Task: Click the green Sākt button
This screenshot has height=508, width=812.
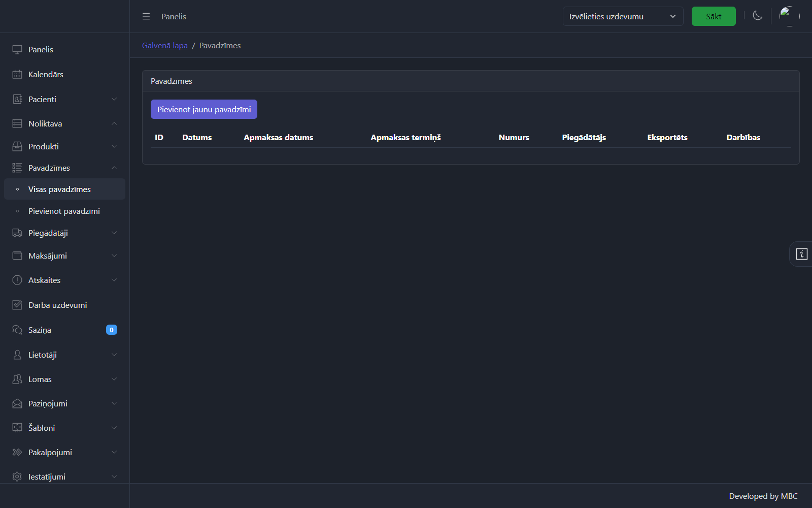Action: coord(714,16)
